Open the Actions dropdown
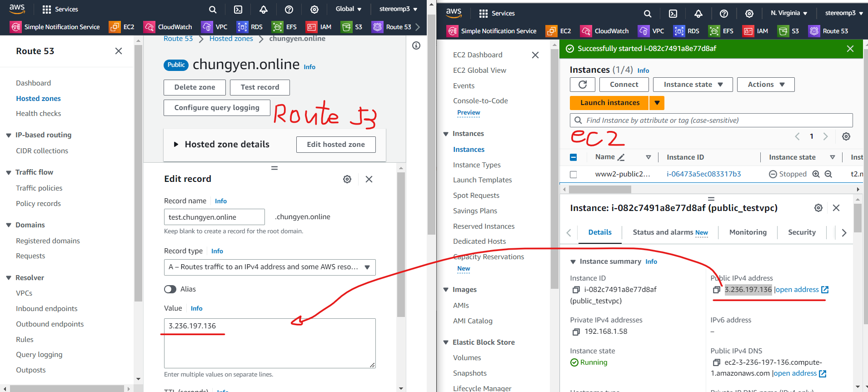The width and height of the screenshot is (868, 392). click(x=766, y=85)
